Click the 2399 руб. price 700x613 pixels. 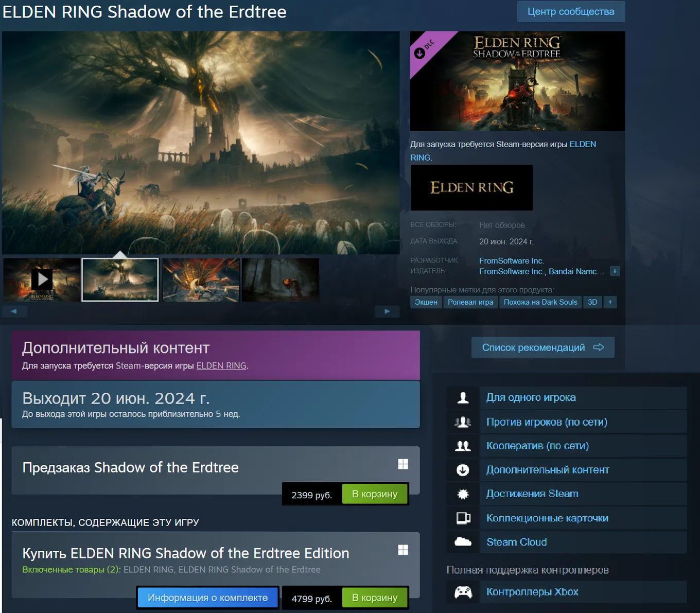point(311,495)
